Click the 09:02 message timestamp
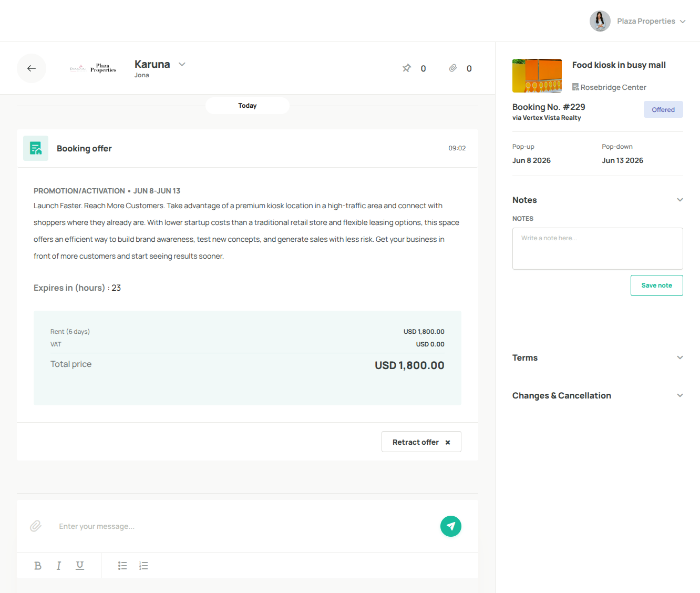Viewport: 700px width, 593px height. (457, 148)
